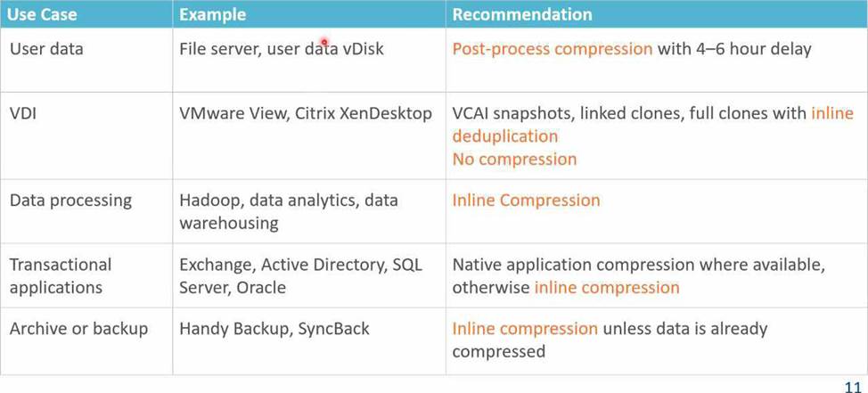868x393 pixels.
Task: Click the orange Post-process compression text
Action: (553, 49)
